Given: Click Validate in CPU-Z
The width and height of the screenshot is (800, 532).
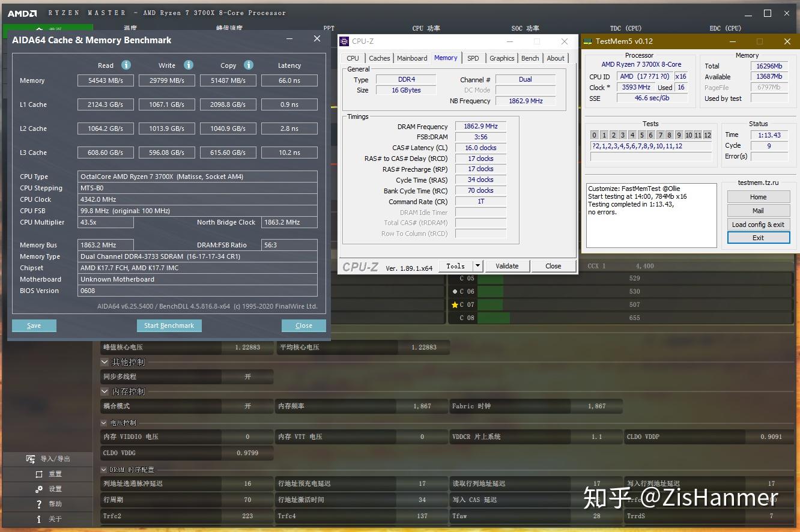Looking at the screenshot, I should 507,266.
